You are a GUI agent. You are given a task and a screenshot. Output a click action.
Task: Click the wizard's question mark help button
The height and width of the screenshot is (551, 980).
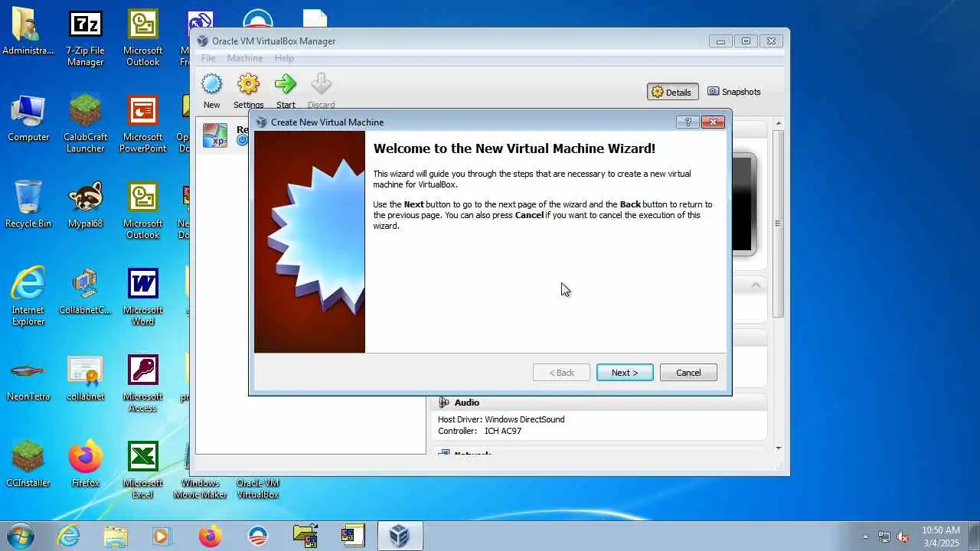(x=688, y=122)
